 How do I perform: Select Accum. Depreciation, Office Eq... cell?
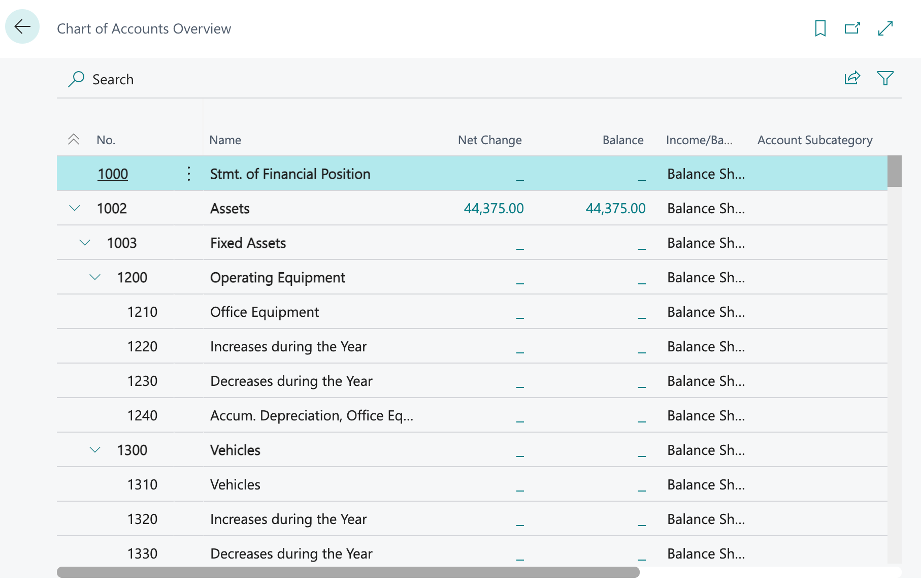311,415
